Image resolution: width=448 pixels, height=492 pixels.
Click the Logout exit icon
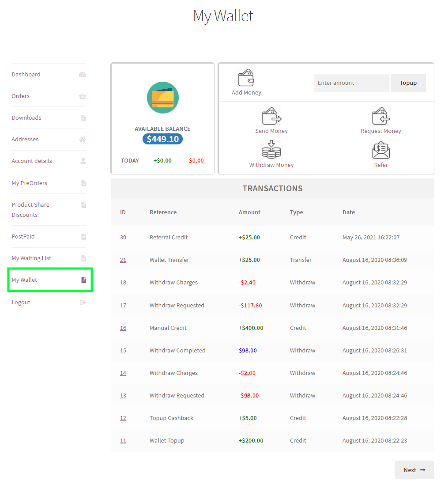83,302
